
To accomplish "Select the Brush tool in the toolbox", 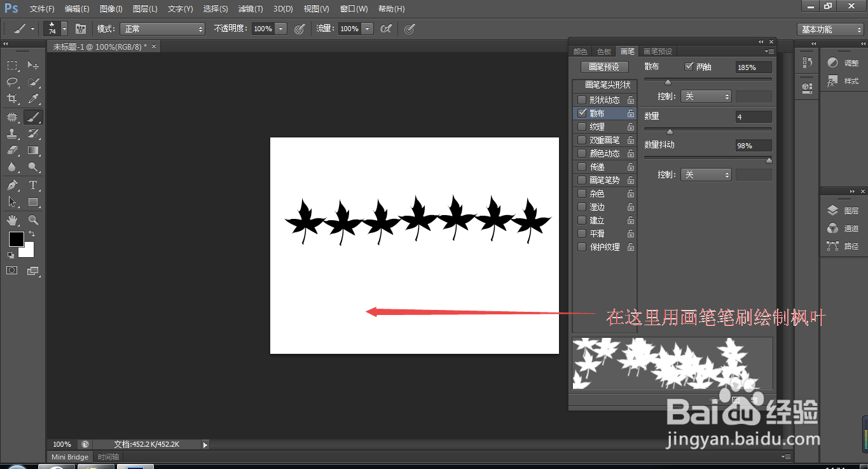I will point(33,117).
